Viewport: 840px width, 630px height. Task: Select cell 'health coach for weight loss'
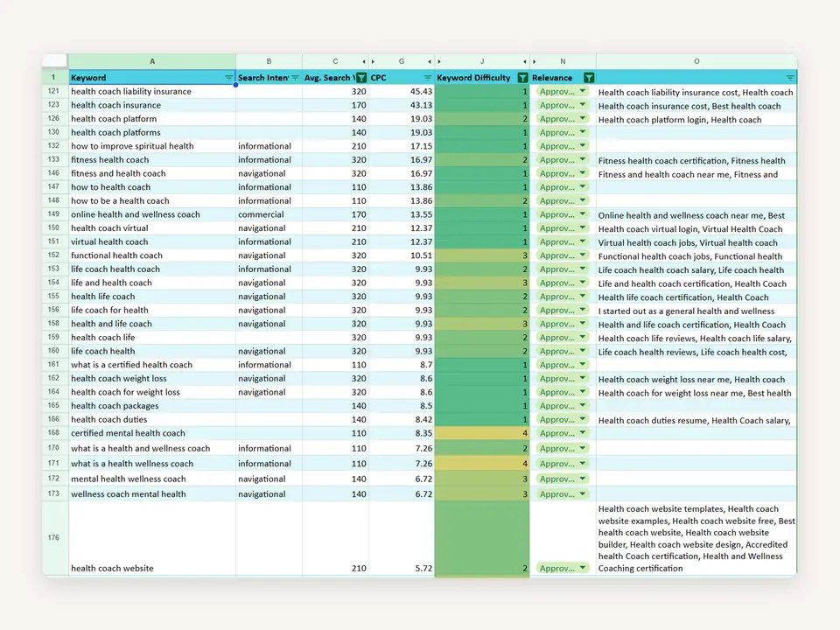point(152,392)
